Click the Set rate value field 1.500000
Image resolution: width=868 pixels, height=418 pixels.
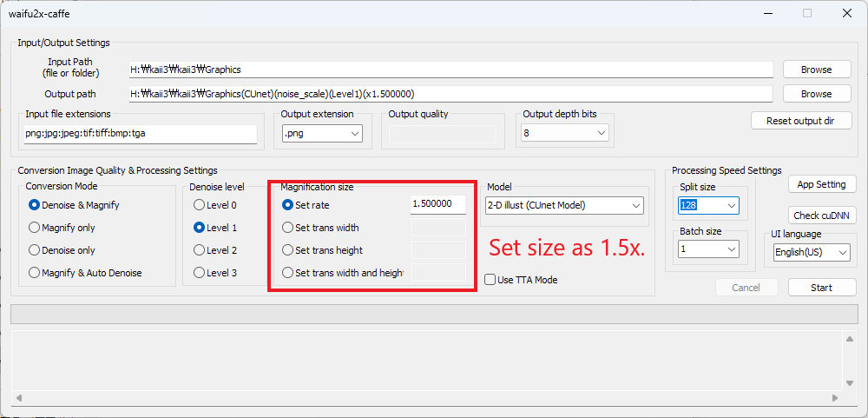(x=437, y=204)
